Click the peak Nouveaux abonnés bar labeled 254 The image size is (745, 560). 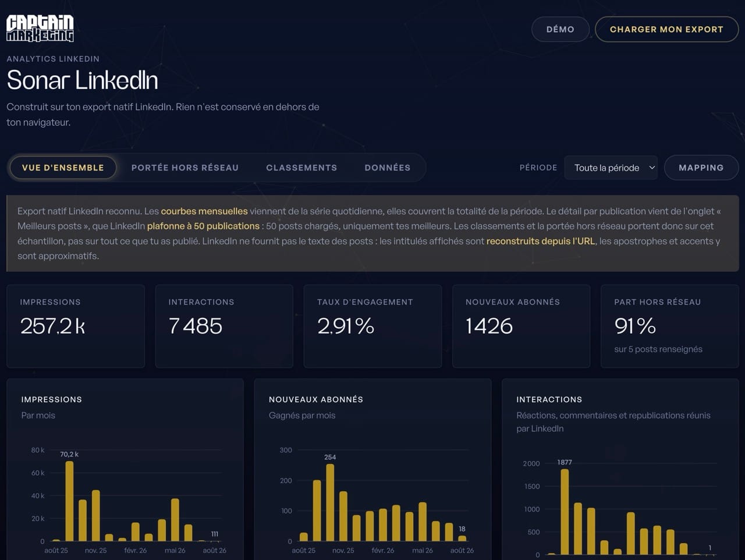coord(330,502)
